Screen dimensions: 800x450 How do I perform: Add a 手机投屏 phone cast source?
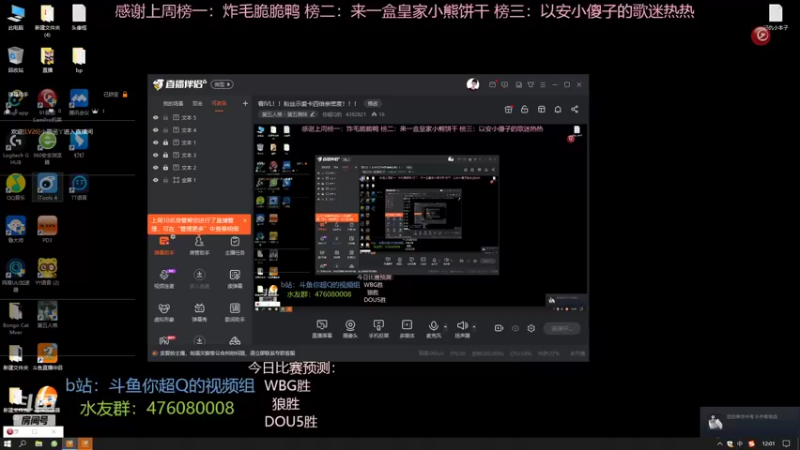tap(379, 329)
